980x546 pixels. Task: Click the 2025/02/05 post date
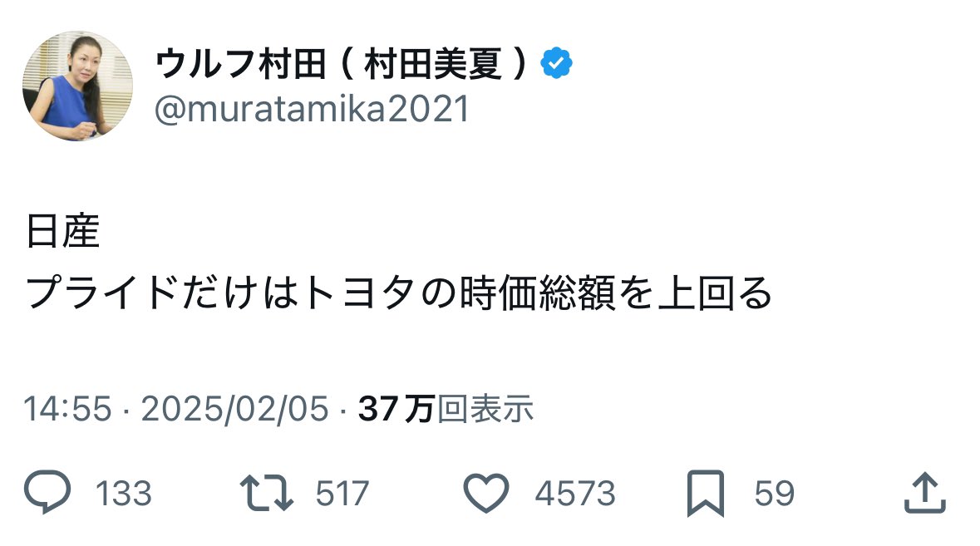coord(235,409)
